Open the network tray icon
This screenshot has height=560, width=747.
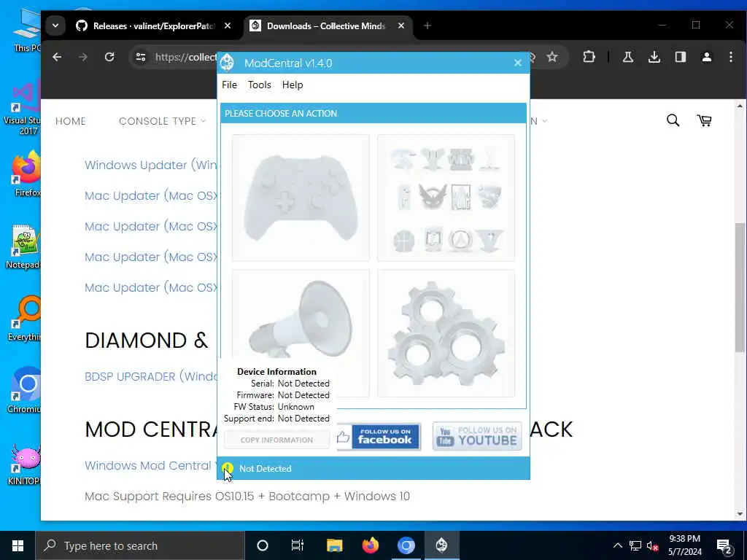point(635,545)
